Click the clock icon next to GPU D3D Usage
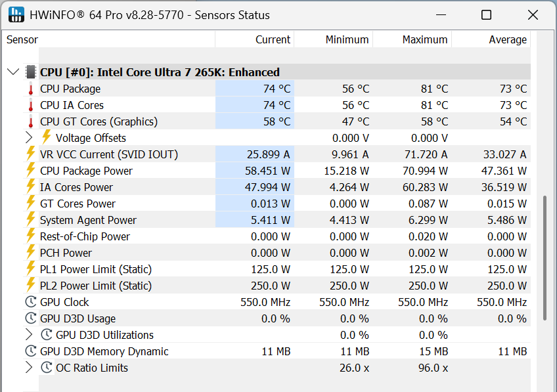 pyautogui.click(x=30, y=318)
